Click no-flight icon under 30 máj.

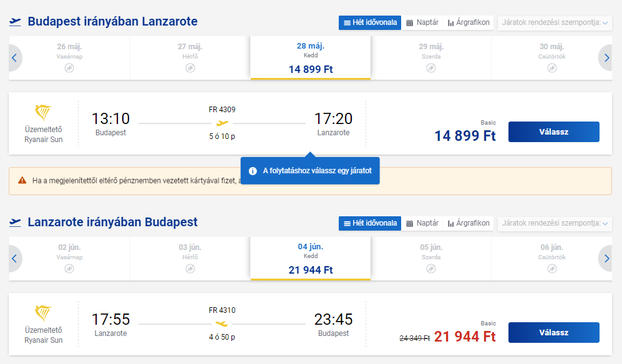point(552,68)
